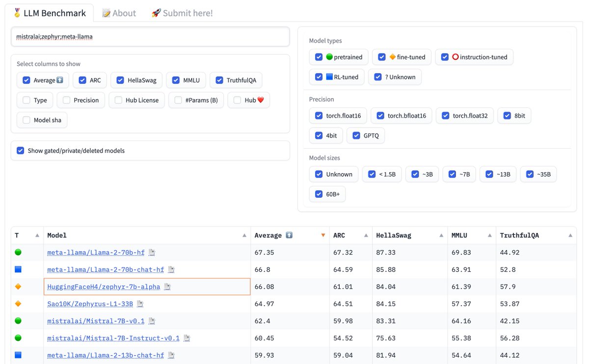Uncheck the Unknown model type filter
This screenshot has width=589, height=364.
(378, 77)
